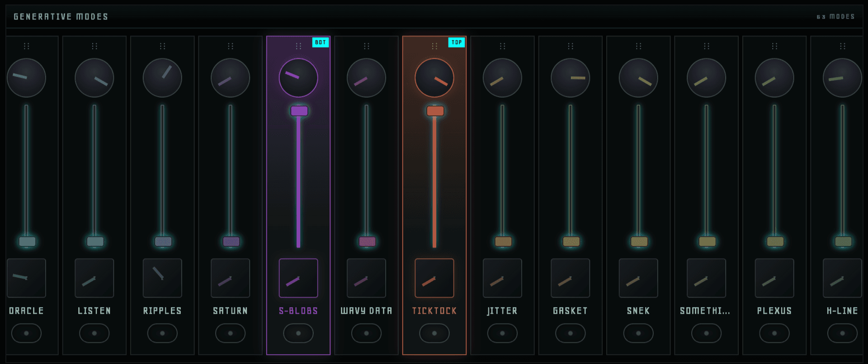Click the TICKTOCK square XY pad
The height and width of the screenshot is (364, 868).
point(434,278)
